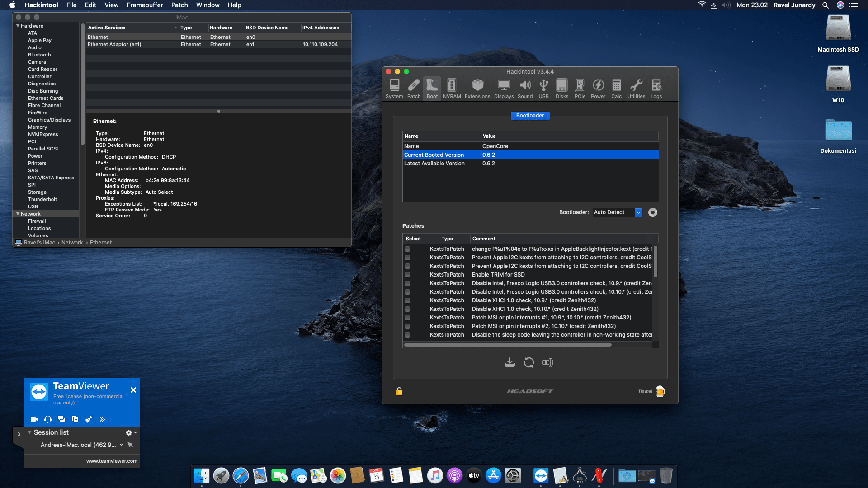Open the File menu

coord(71,5)
